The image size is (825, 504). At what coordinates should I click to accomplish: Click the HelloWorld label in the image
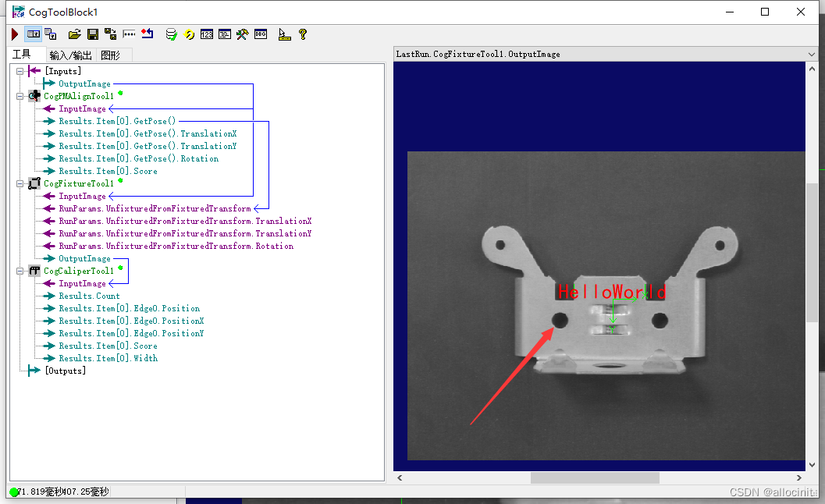612,292
